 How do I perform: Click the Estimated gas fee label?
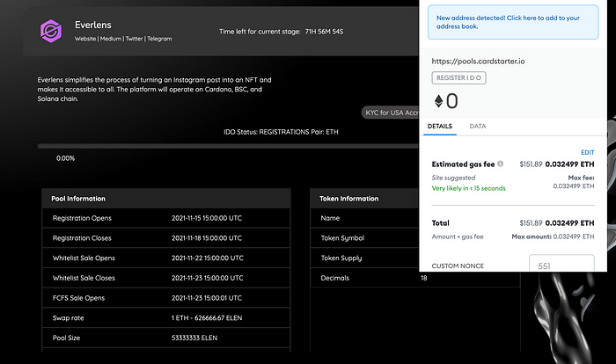point(463,164)
